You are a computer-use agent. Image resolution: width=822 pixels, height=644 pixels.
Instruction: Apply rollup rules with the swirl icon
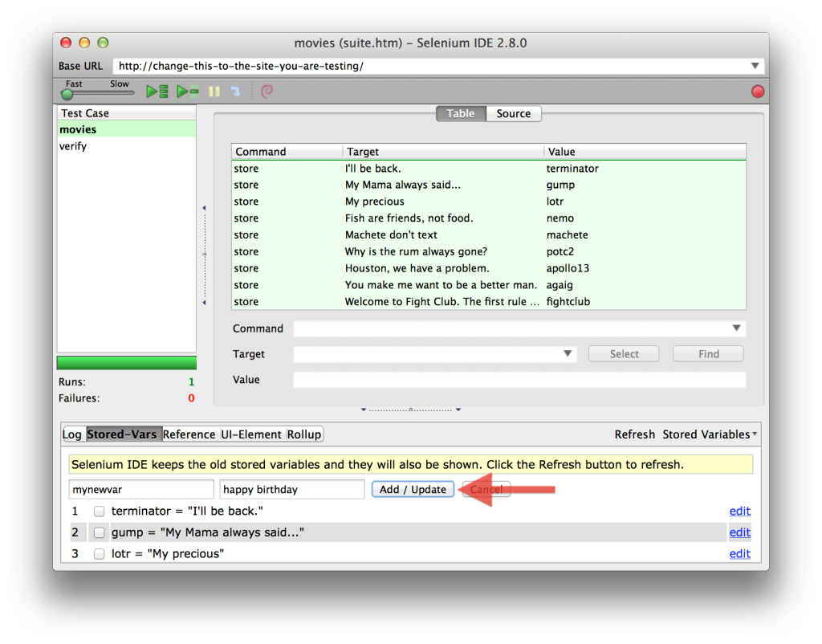click(267, 92)
